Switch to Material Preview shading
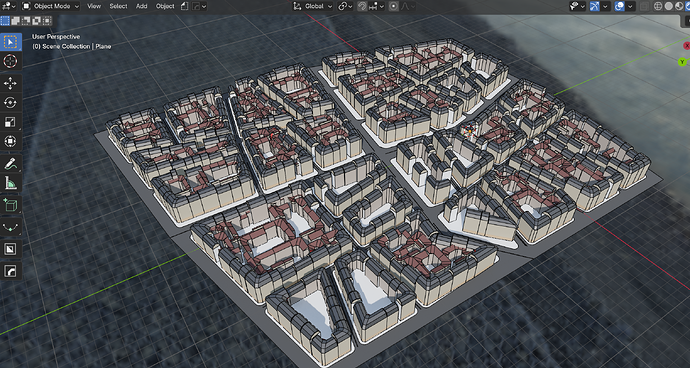 [679, 6]
